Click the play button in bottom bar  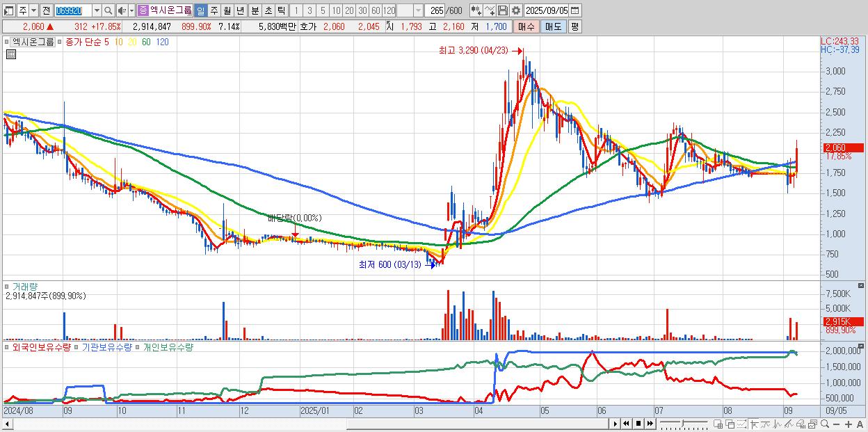coord(615,424)
